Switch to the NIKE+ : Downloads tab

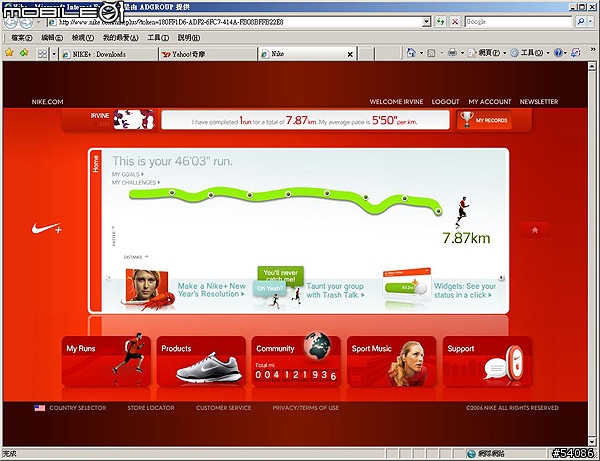(x=109, y=54)
